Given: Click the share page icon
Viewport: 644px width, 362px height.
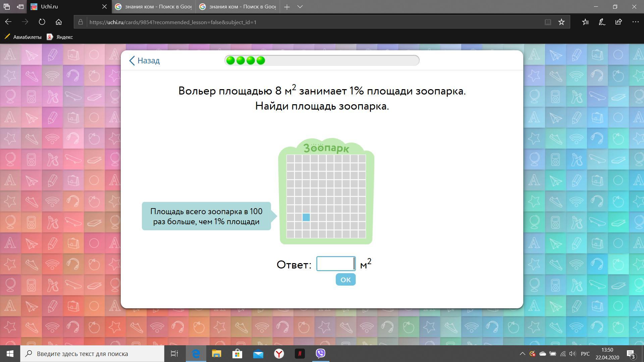Looking at the screenshot, I should click(x=619, y=22).
